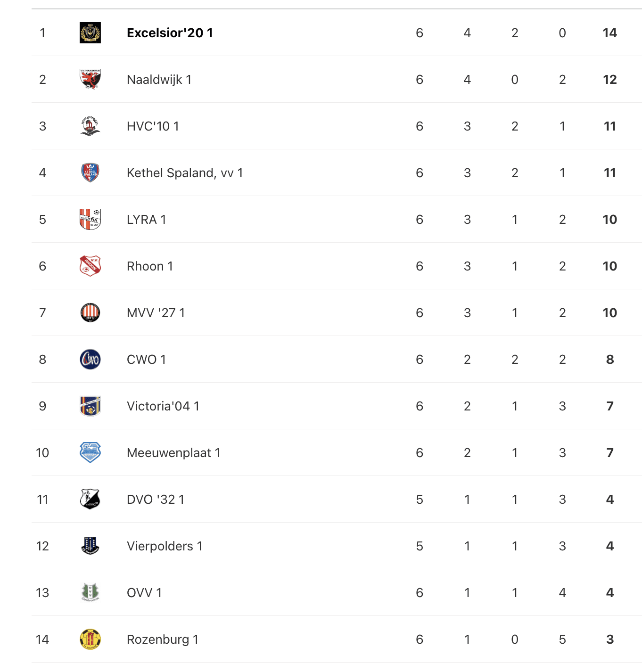
Task: Click the Naaldwijk club crest
Action: tap(90, 79)
